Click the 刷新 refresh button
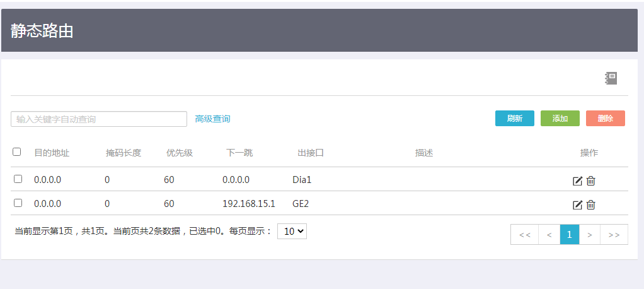The height and width of the screenshot is (289, 644). (x=514, y=119)
